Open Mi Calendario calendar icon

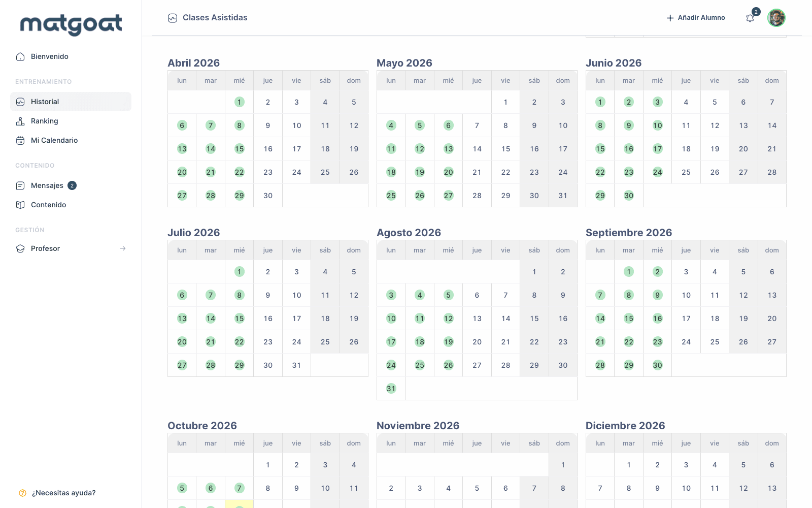click(x=20, y=140)
